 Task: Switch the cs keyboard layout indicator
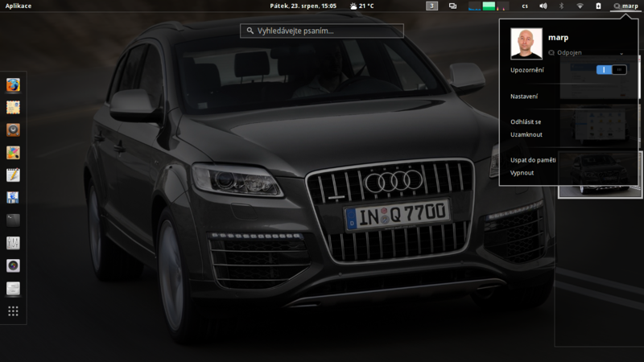point(525,6)
